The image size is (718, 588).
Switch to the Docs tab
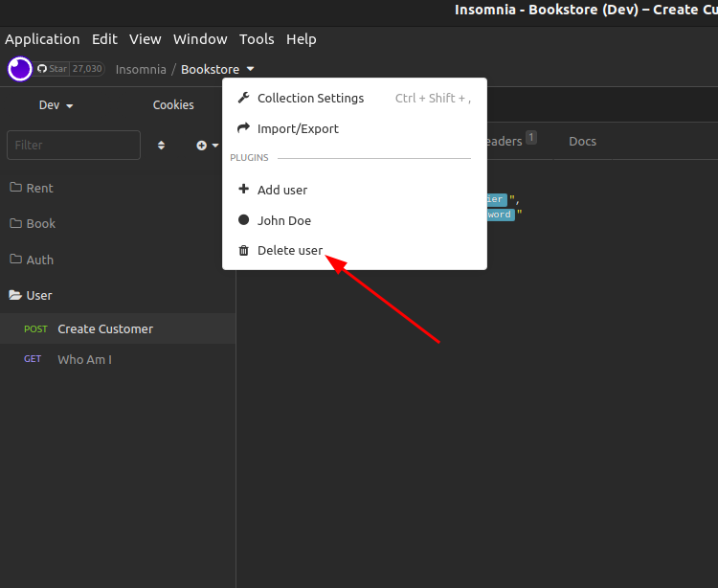tap(582, 141)
